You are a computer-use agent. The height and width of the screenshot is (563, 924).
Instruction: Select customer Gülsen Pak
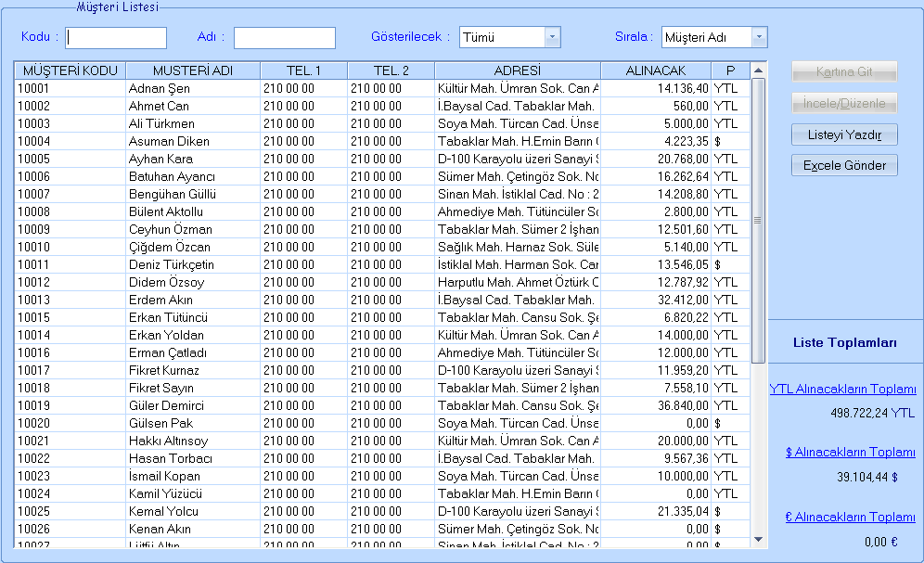[160, 424]
